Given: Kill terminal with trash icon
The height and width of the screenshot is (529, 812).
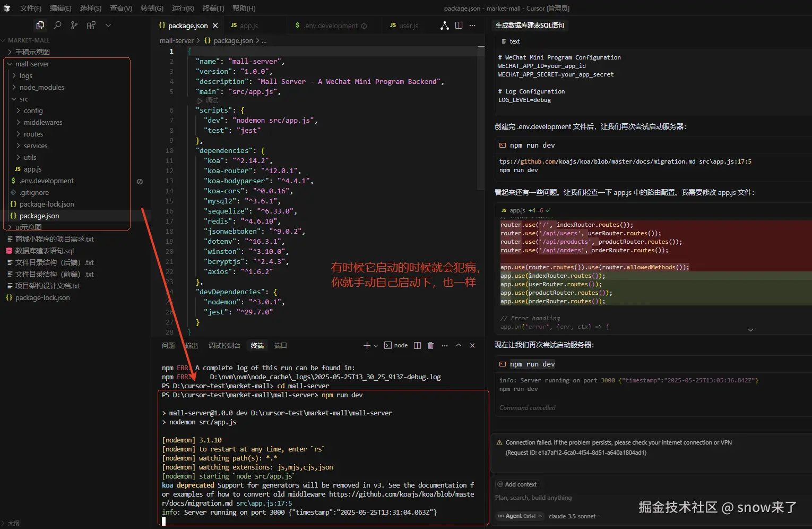Looking at the screenshot, I should (431, 346).
